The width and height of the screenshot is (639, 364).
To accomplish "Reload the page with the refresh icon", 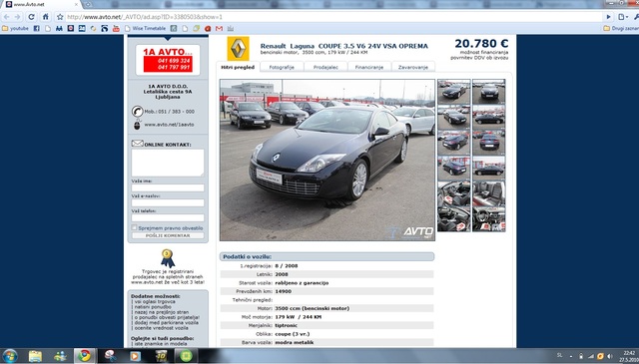I will click(x=31, y=17).
